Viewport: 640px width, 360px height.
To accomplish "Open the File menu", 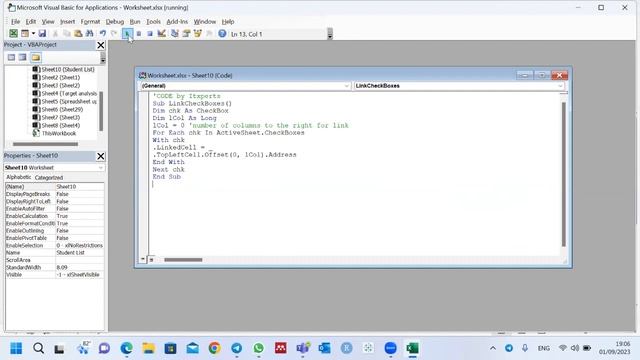I will click(x=16, y=22).
